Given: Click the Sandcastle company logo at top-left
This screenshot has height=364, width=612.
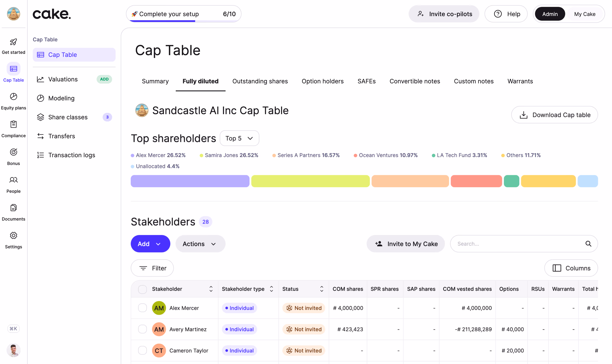Looking at the screenshot, I should pos(14,14).
